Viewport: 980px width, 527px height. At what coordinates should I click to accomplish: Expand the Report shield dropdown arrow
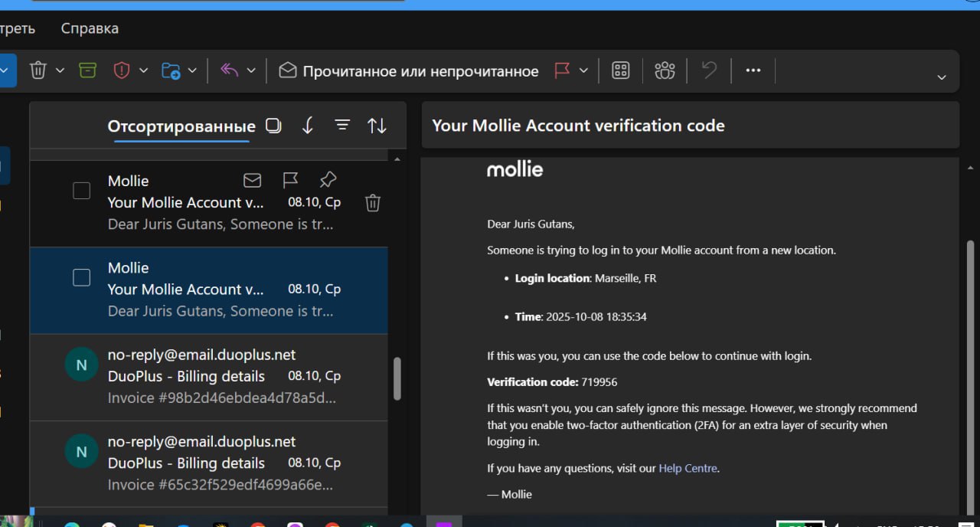pos(143,70)
